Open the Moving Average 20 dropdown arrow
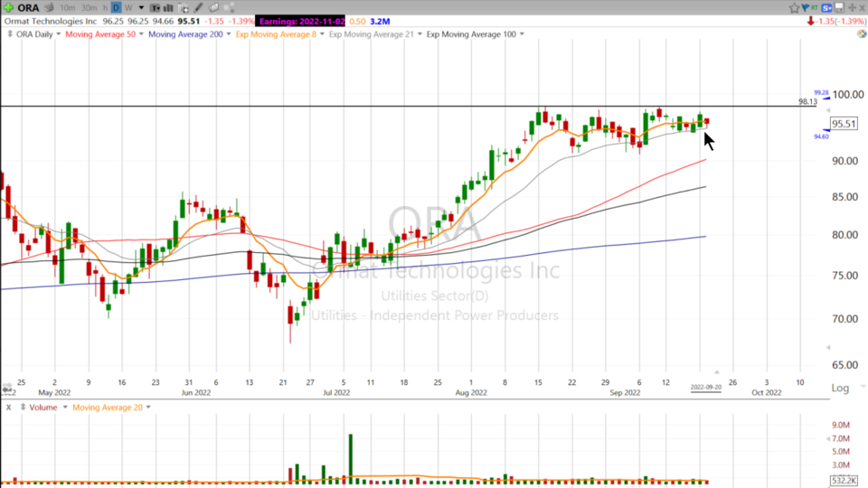Screen dimensions: 868x488 [148, 408]
